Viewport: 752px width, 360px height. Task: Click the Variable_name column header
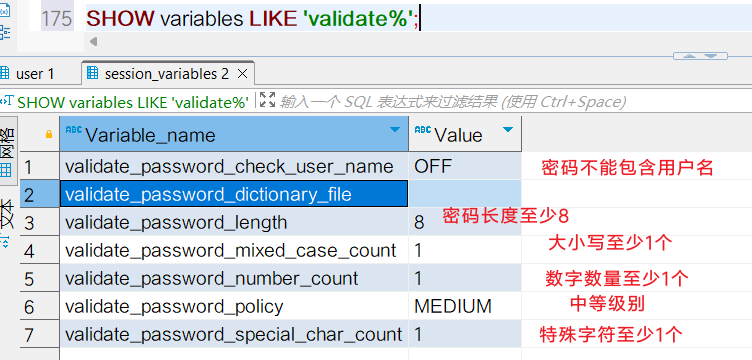[x=234, y=134]
